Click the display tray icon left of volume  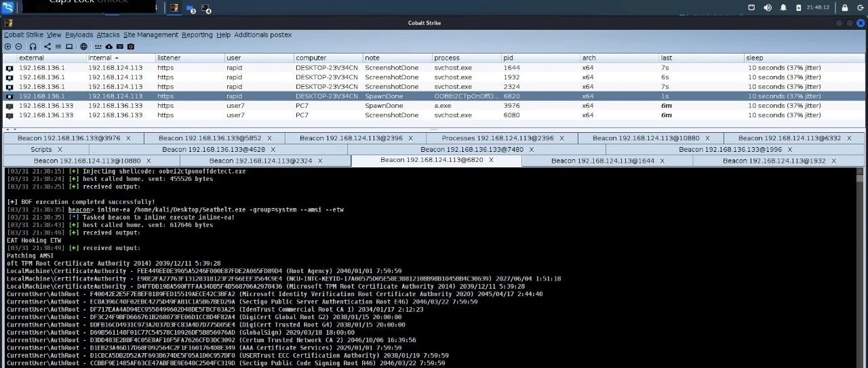751,8
